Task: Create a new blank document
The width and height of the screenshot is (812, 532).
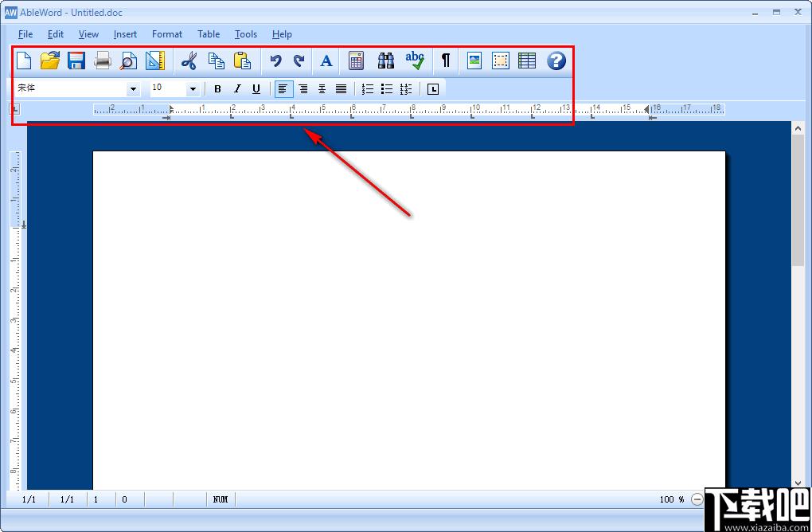Action: tap(24, 61)
